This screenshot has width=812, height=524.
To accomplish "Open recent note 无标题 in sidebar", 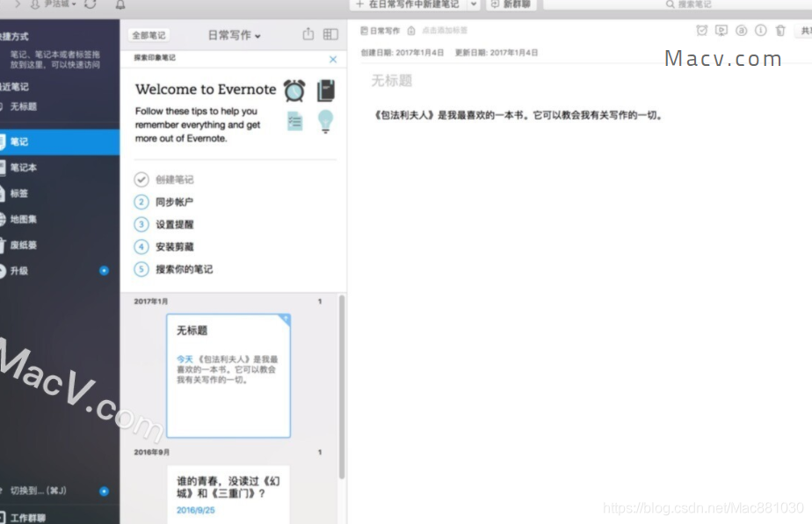I will [24, 106].
